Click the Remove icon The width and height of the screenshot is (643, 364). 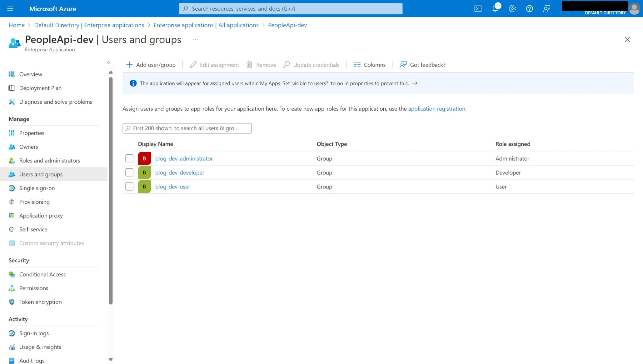click(249, 64)
